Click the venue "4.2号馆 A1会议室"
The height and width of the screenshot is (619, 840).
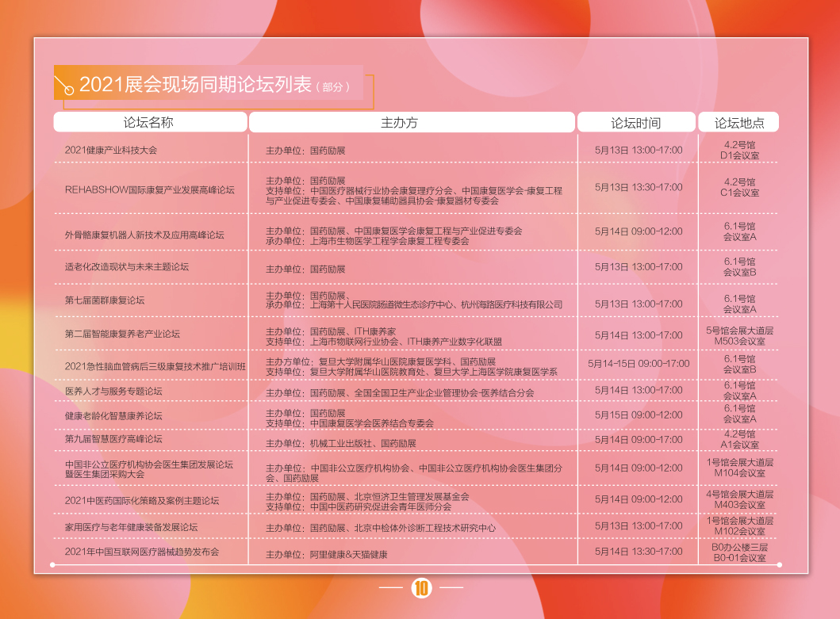coord(740,439)
